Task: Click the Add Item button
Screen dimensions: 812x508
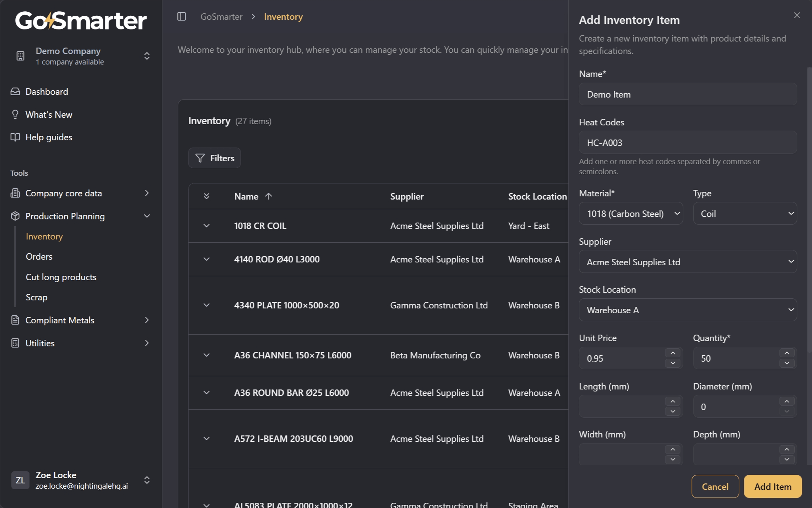Action: 773,487
